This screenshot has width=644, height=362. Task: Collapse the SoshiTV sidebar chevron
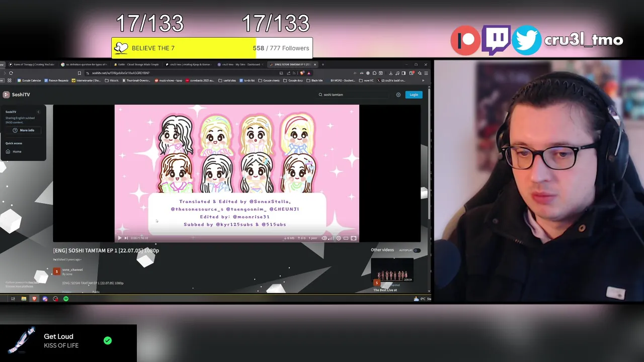[x=38, y=112]
